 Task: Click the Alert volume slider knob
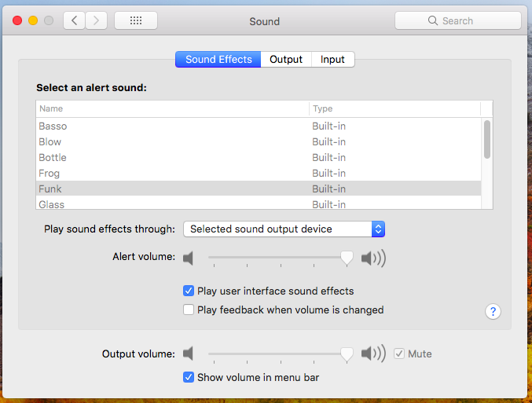347,258
